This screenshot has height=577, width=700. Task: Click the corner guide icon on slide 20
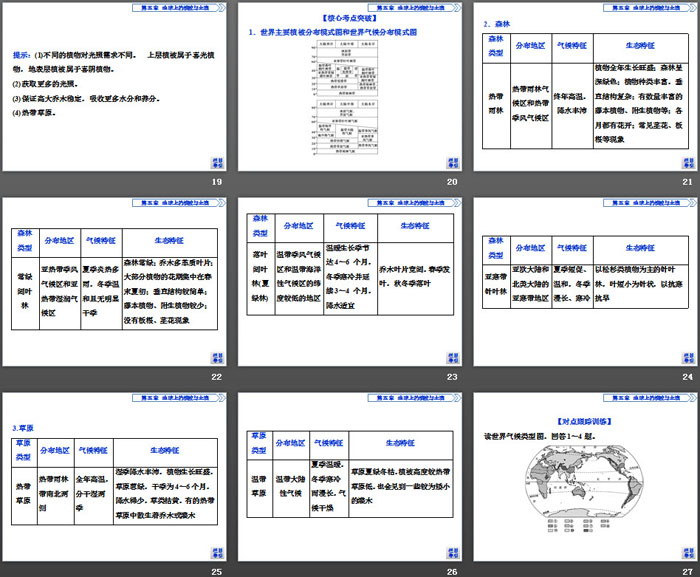(x=450, y=162)
